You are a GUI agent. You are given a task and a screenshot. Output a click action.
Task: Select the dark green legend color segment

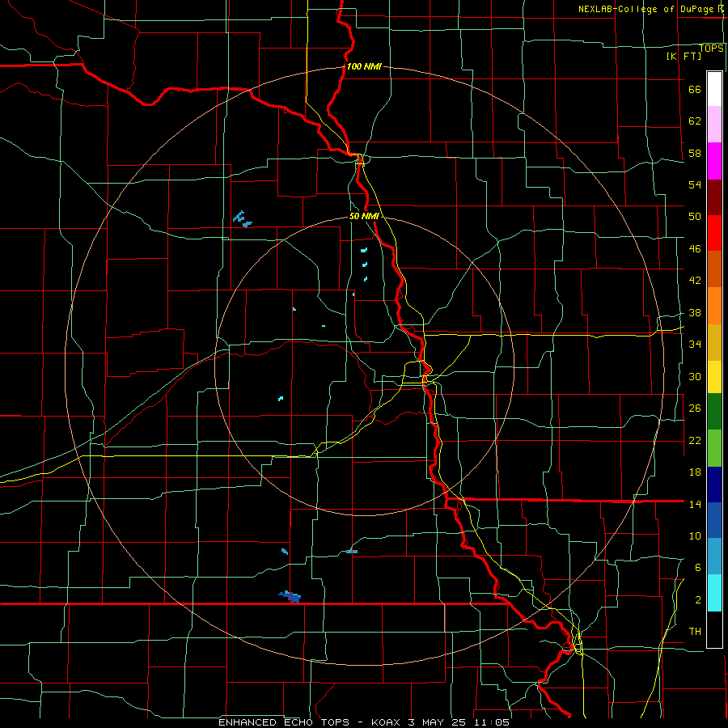[714, 411]
